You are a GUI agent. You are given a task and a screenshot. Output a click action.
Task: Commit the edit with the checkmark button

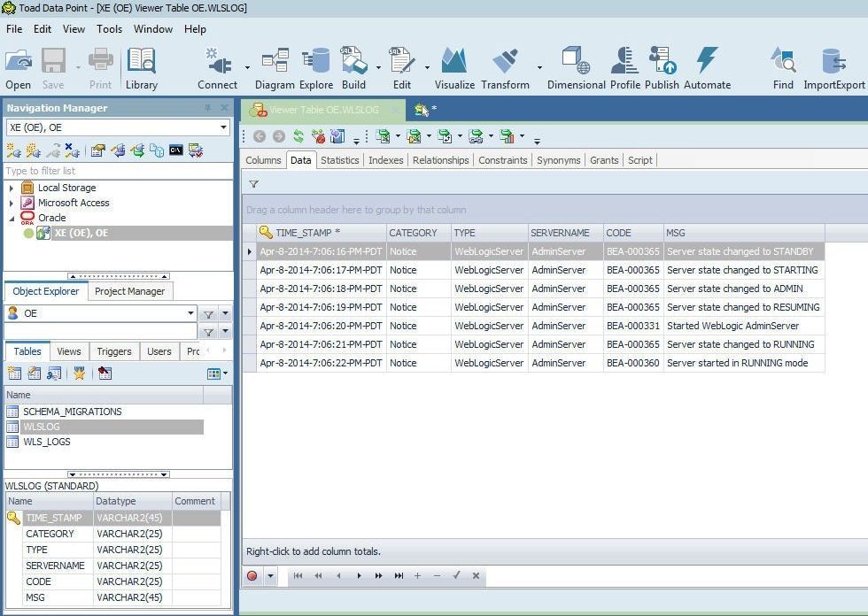point(456,575)
